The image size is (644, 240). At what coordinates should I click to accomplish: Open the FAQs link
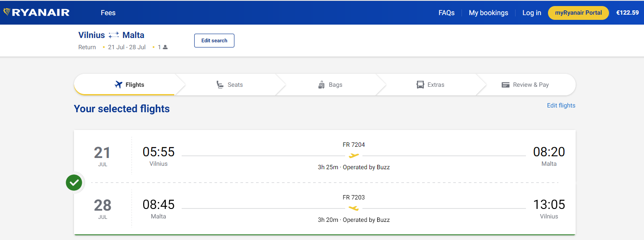pyautogui.click(x=446, y=13)
